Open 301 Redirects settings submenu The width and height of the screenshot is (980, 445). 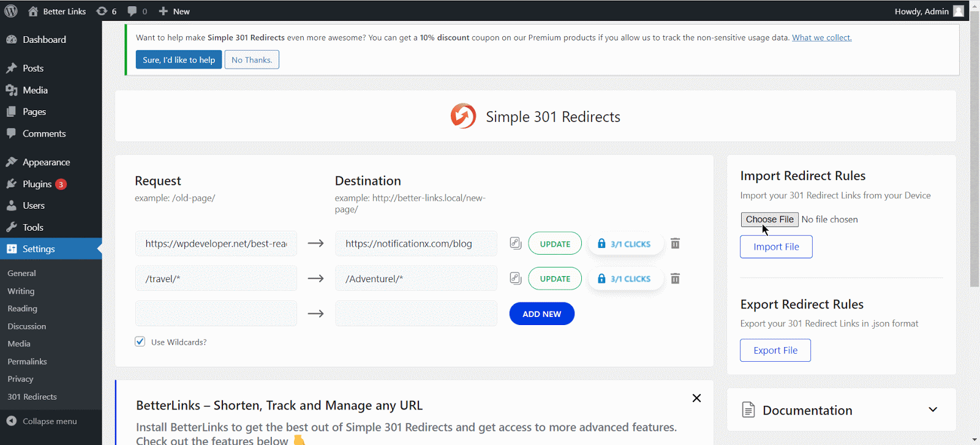tap(32, 397)
